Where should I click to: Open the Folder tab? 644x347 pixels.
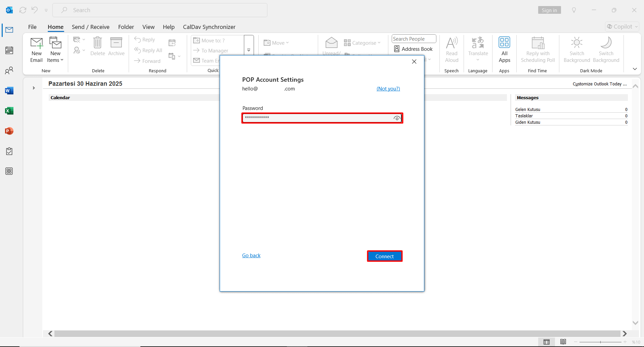[126, 27]
